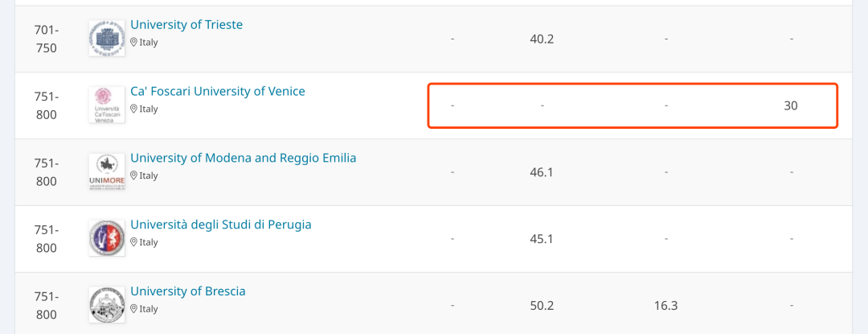The image size is (868, 334).
Task: Click the 701-750 rank for Trieste
Action: [46, 39]
